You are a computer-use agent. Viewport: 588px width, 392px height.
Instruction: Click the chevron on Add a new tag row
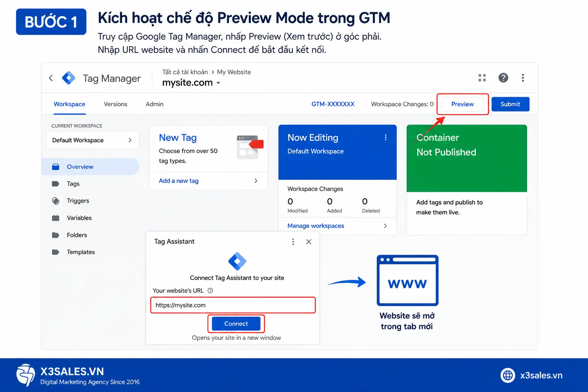click(256, 181)
